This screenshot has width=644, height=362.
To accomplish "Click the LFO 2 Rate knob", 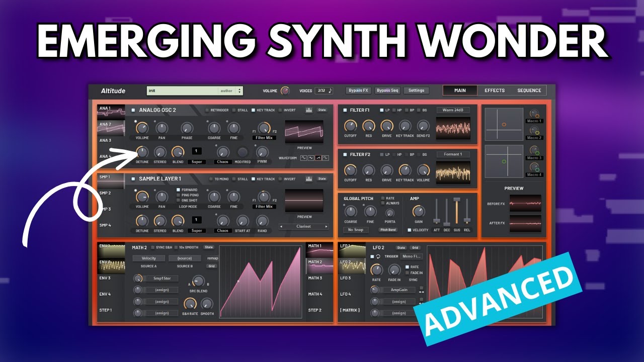I will pyautogui.click(x=376, y=270).
